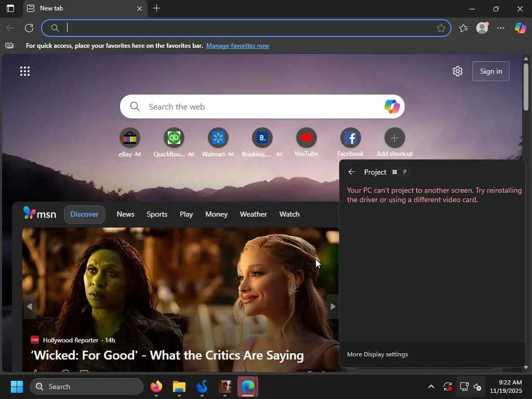532x399 pixels.
Task: Open the blue swan app on taskbar
Action: pyautogui.click(x=202, y=387)
